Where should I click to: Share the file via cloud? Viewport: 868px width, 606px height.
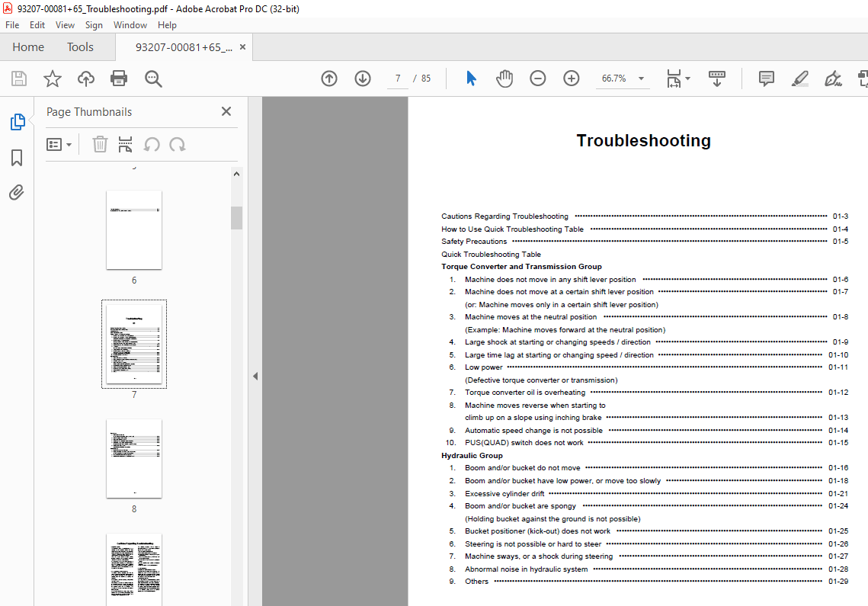point(85,78)
